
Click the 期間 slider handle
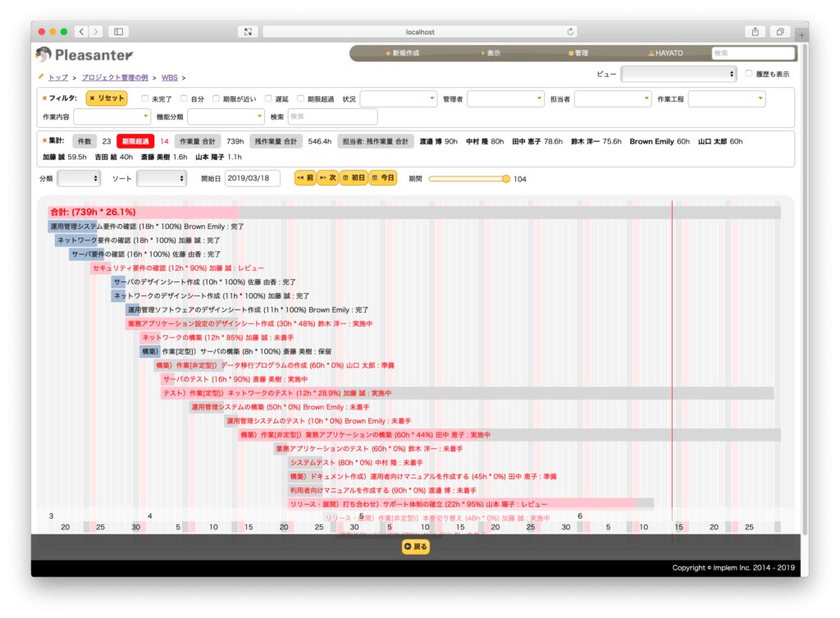[505, 179]
